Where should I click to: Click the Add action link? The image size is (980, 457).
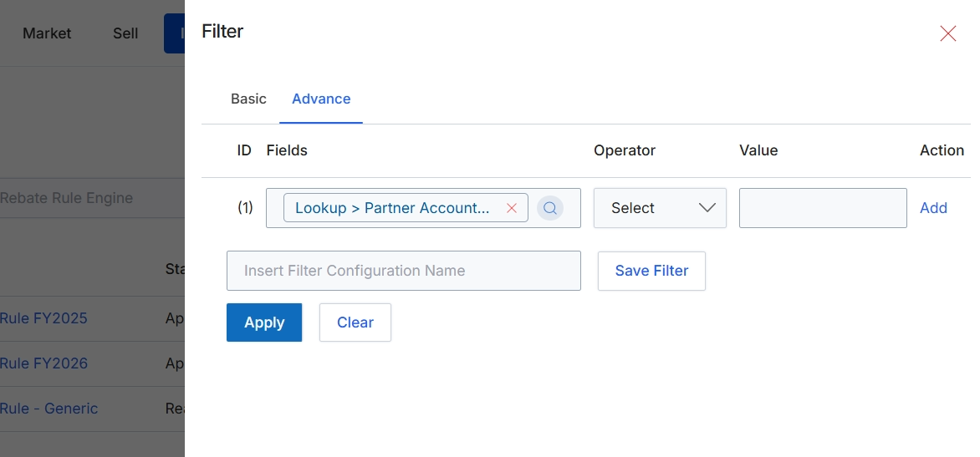pyautogui.click(x=933, y=208)
